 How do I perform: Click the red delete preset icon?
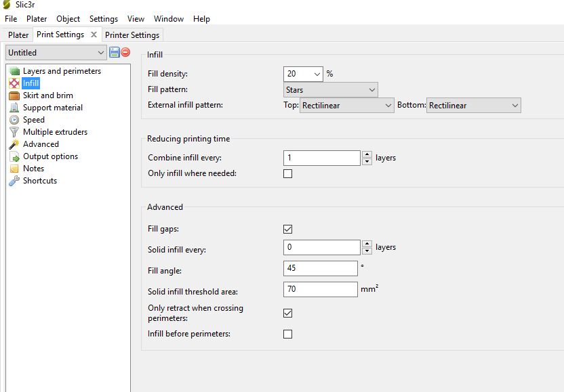pos(125,52)
